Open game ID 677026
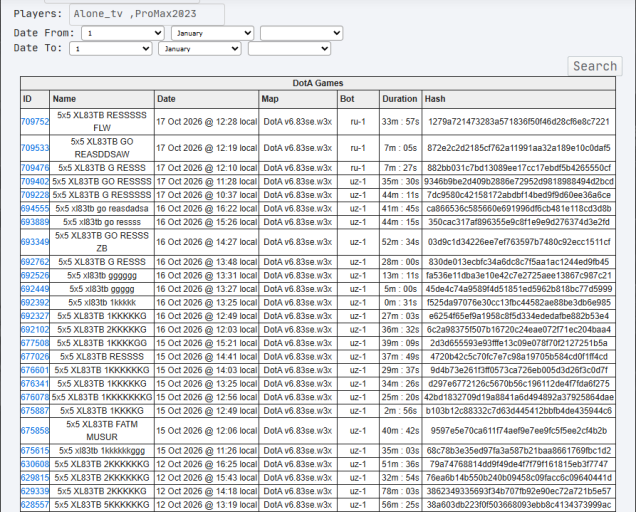 pos(35,357)
